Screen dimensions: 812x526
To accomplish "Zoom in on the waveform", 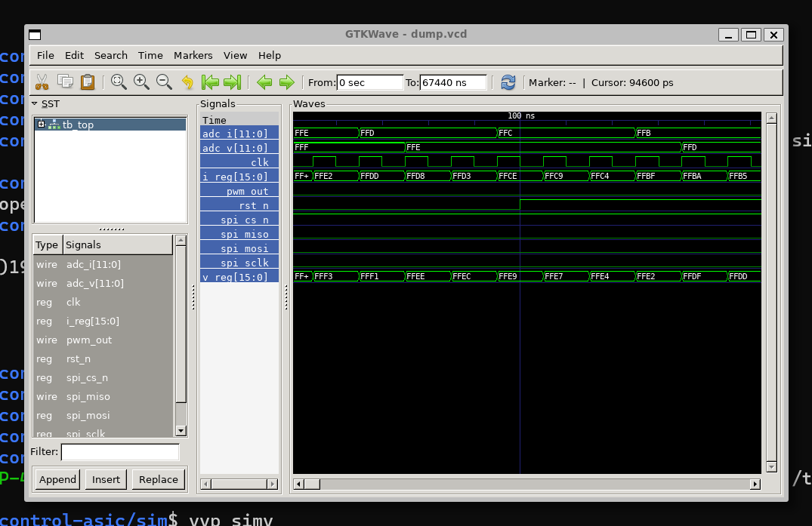I will pos(141,82).
